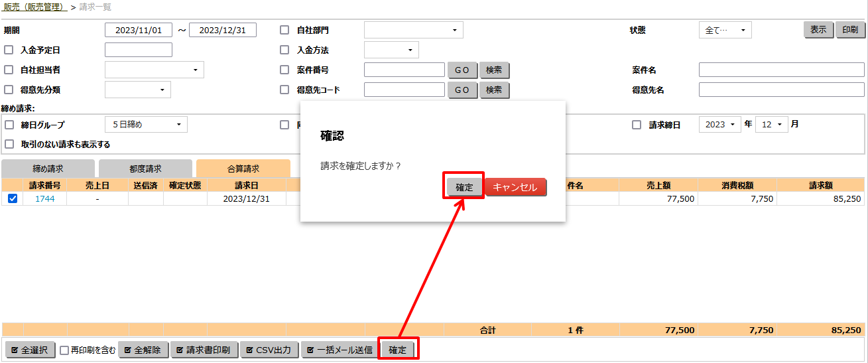Uncheck the row checkbox for invoice 1744
Image resolution: width=868 pixels, height=363 pixels.
coord(13,198)
